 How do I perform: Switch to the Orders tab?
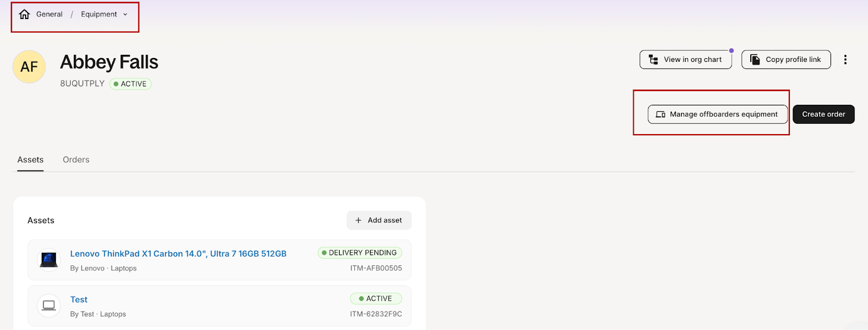76,160
